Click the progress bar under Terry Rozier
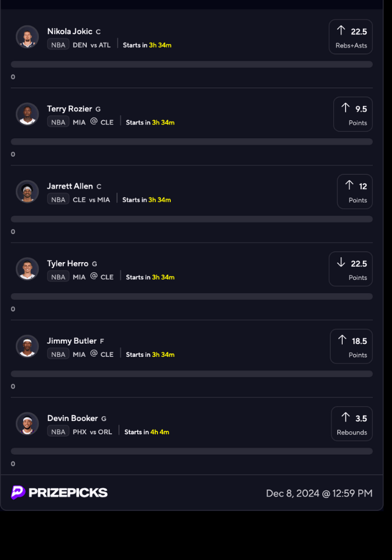 (x=192, y=142)
